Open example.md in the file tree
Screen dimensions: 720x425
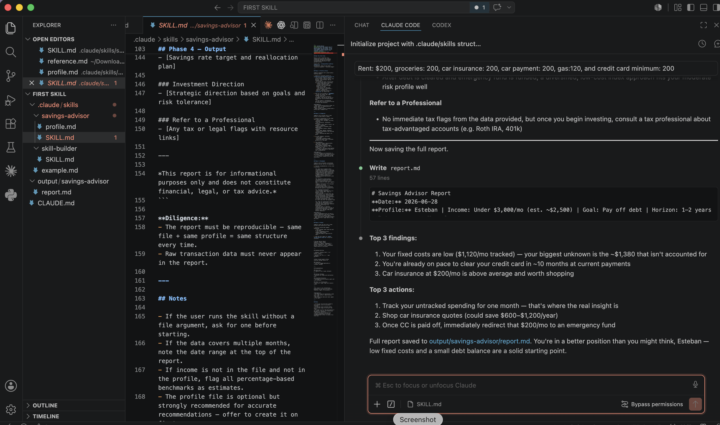(73, 170)
